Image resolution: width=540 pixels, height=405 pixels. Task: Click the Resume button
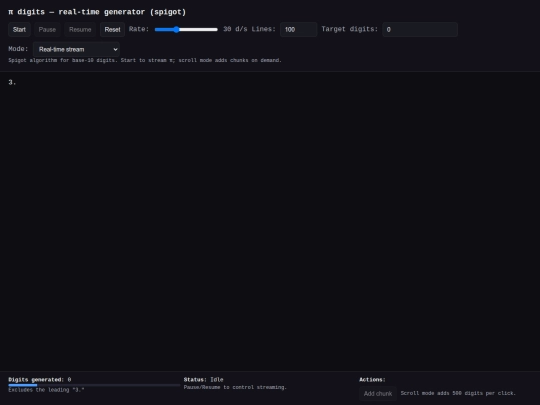80,30
